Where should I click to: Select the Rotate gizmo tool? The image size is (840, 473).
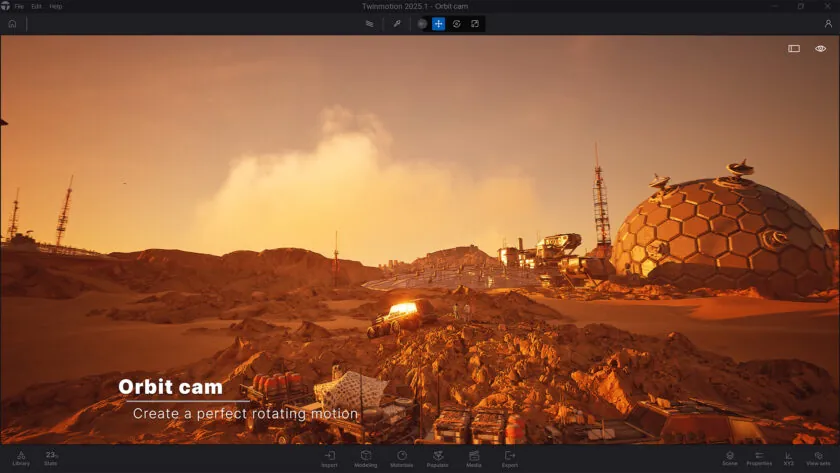456,24
